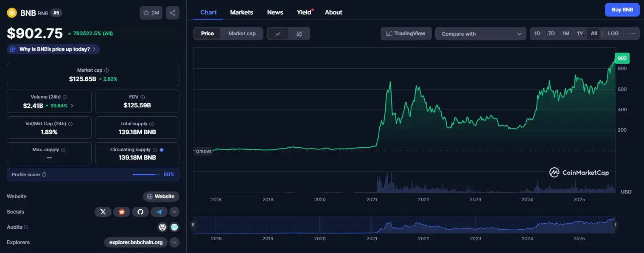Add BNB to watchlist with star button
Screen dimensions: 644x253
(151, 13)
